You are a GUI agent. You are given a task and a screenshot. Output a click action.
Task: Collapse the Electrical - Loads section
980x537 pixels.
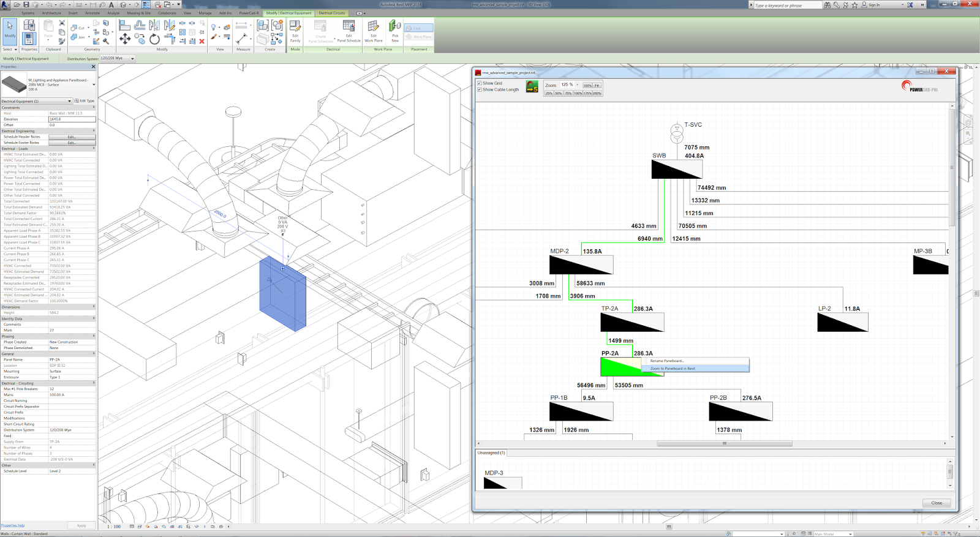click(94, 148)
